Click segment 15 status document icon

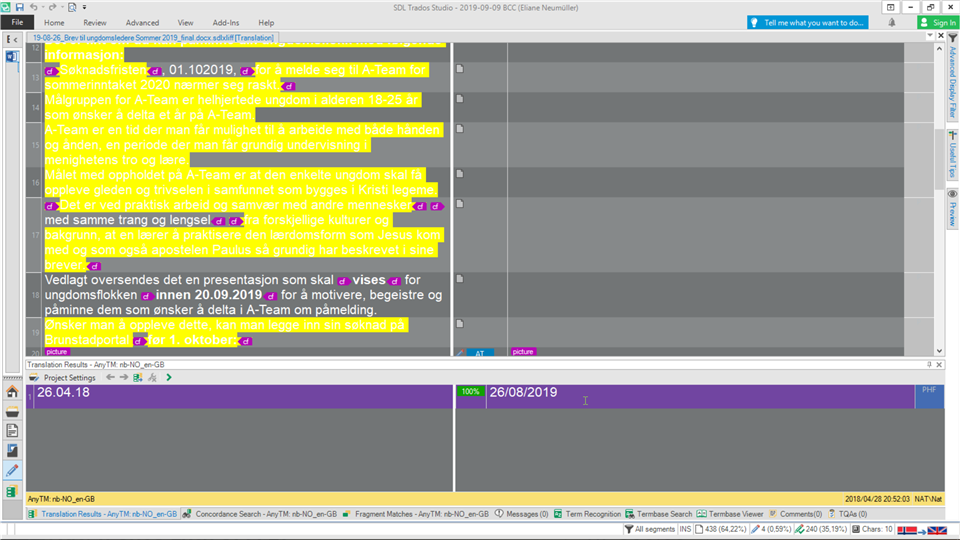click(x=460, y=129)
